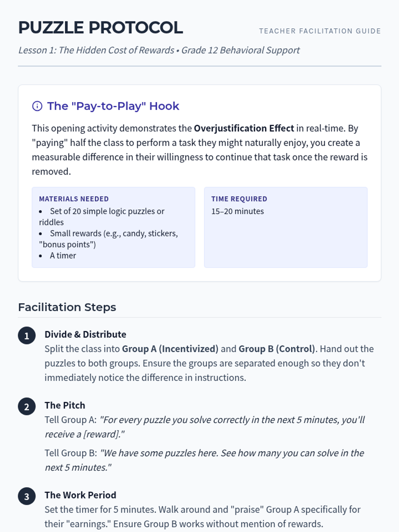The image size is (399, 532).
Task: Click the step 3 number badge
Action: click(x=27, y=496)
